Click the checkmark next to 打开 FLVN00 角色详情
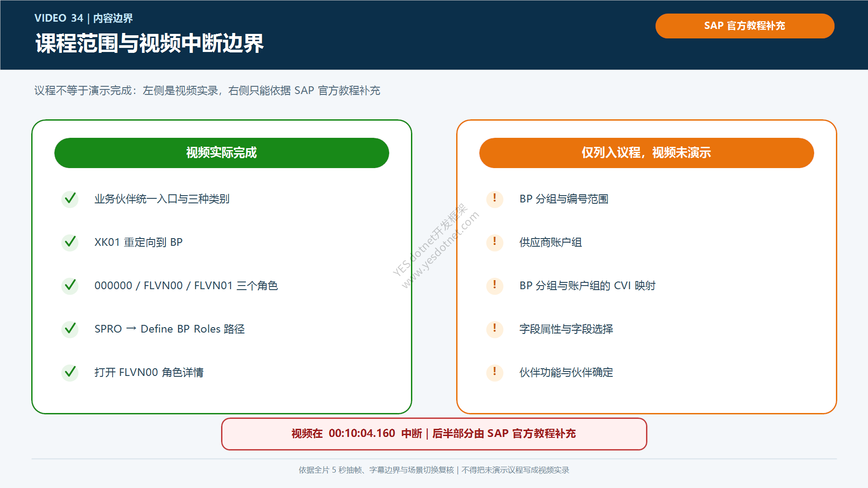Screen dimensions: 868x488 coord(70,372)
